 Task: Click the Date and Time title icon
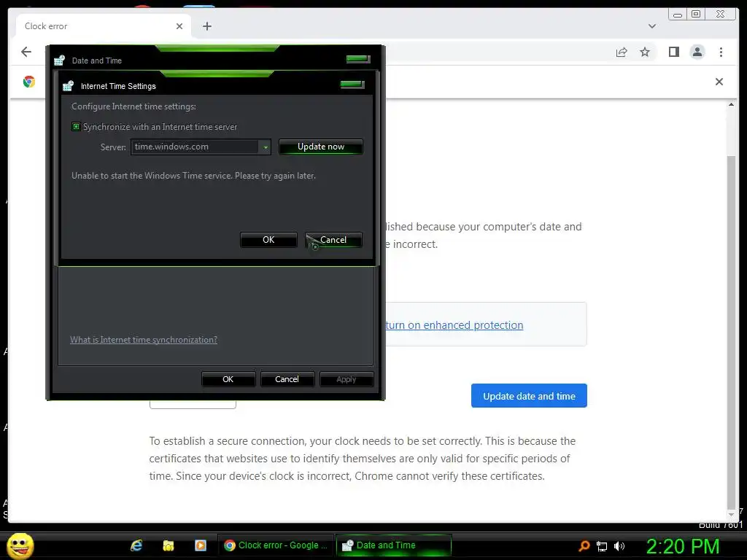(59, 61)
